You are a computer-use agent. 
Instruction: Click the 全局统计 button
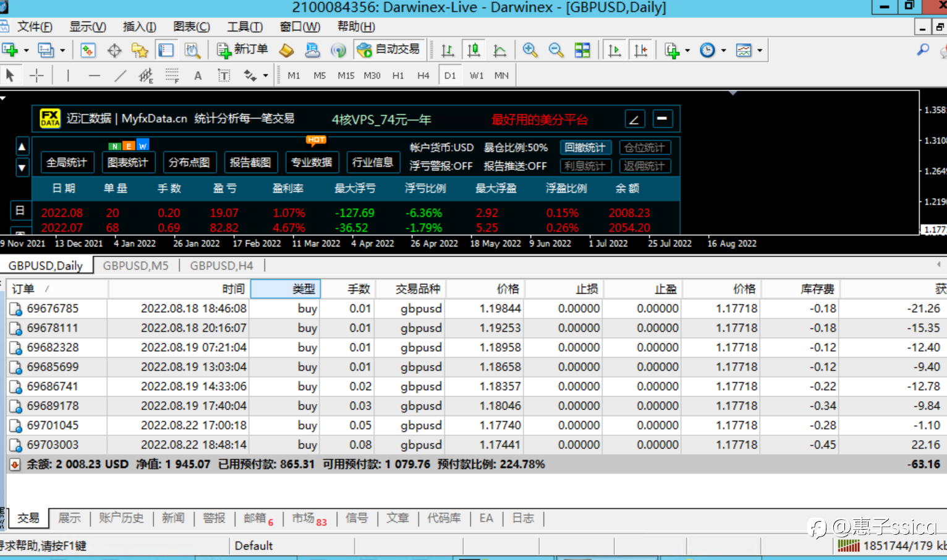click(x=67, y=163)
